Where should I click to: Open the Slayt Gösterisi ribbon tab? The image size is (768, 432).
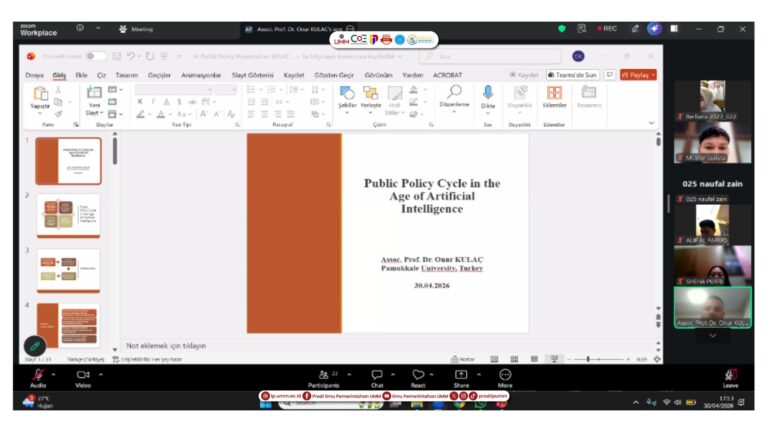point(252,75)
